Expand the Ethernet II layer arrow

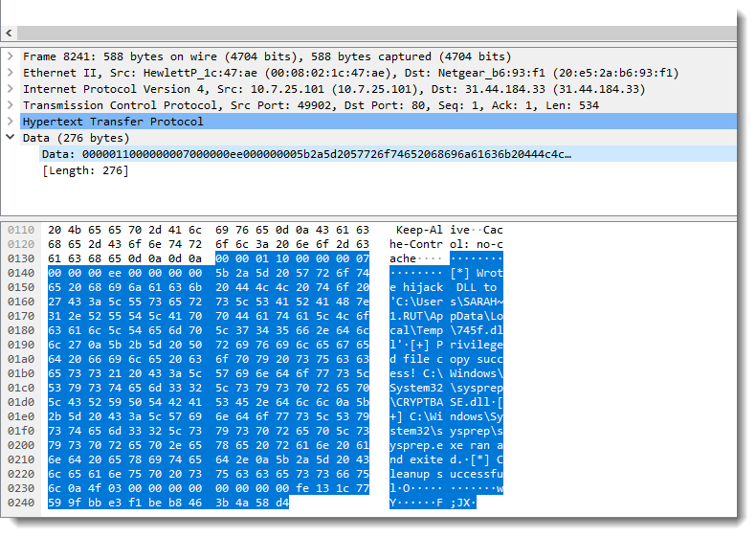(11, 73)
